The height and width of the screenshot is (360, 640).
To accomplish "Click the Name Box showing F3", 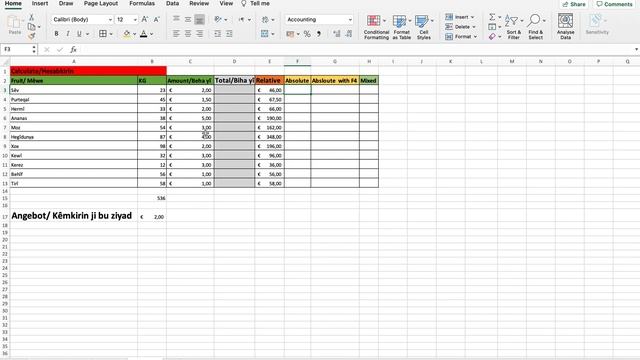I will [x=16, y=49].
